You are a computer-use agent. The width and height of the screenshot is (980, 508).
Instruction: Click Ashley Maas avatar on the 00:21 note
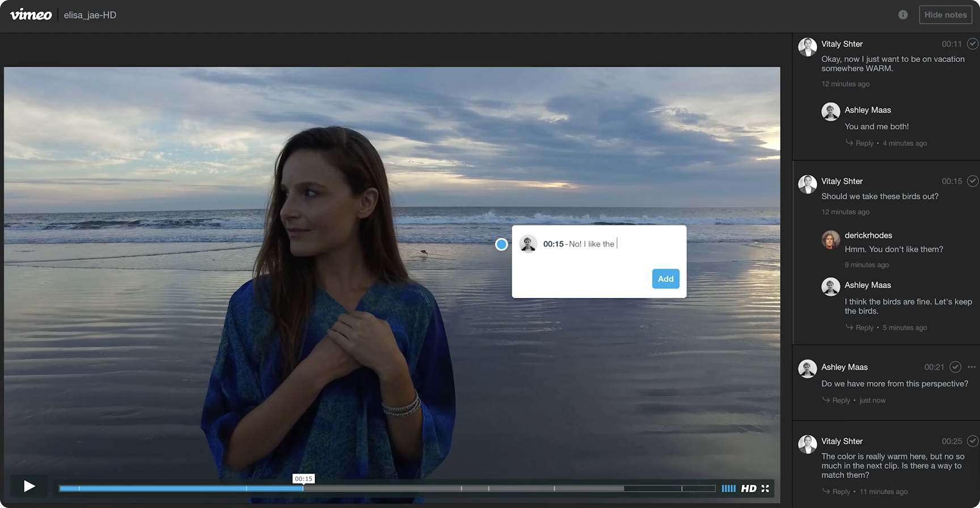click(808, 369)
